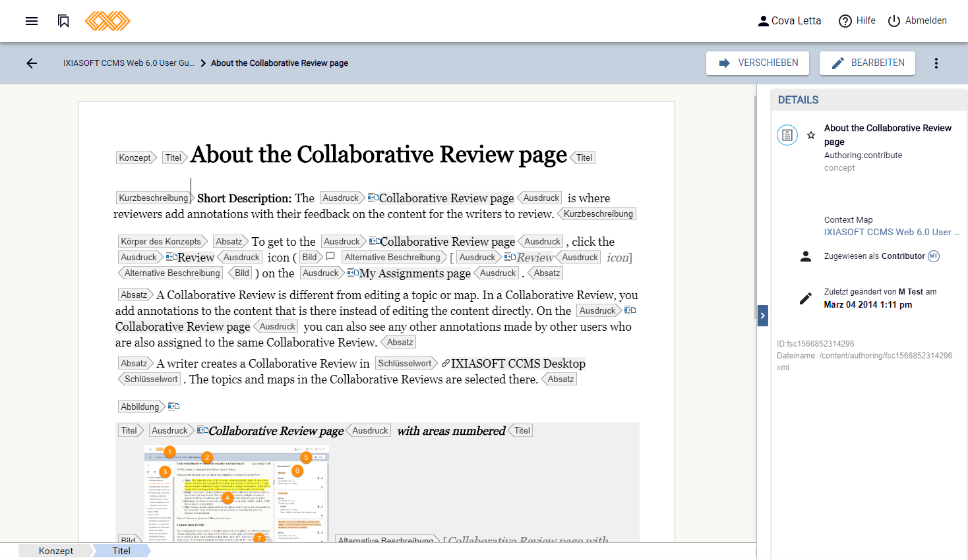The height and width of the screenshot is (560, 968).
Task: Click the opening Schlüsselwort tag
Action: (406, 363)
